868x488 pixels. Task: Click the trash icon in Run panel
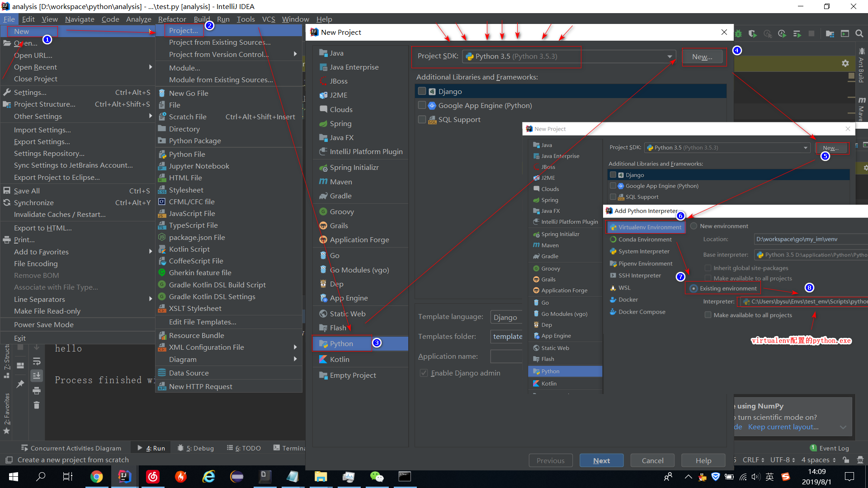click(x=37, y=405)
